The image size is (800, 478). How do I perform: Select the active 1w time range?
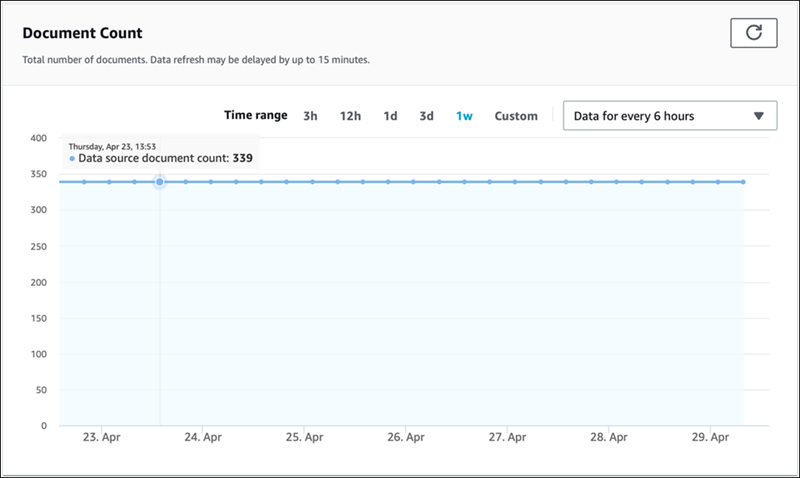(x=464, y=116)
